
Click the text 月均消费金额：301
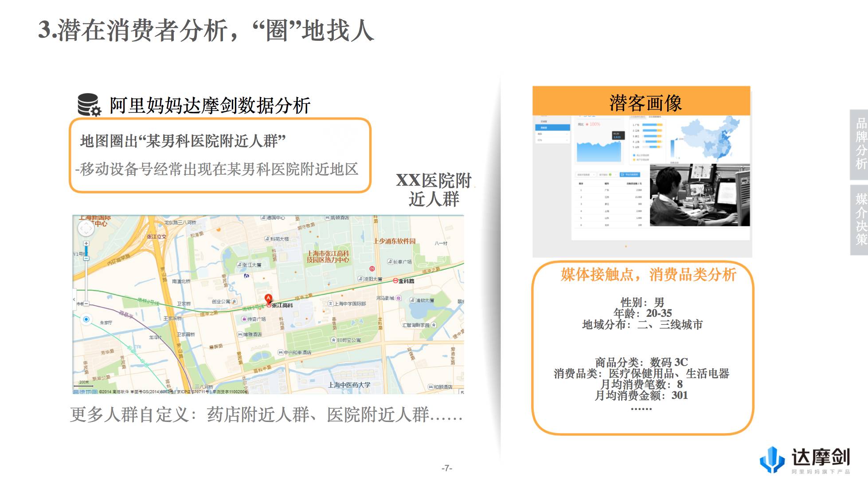(x=641, y=395)
